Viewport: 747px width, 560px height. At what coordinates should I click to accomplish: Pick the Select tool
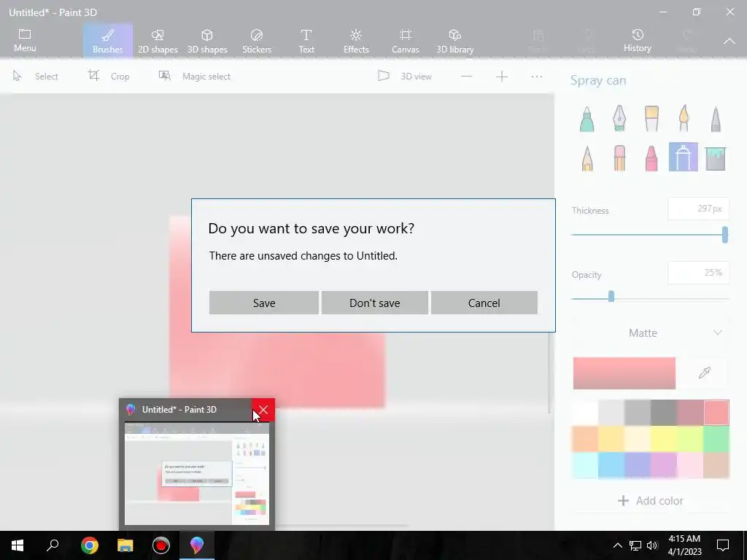click(35, 76)
